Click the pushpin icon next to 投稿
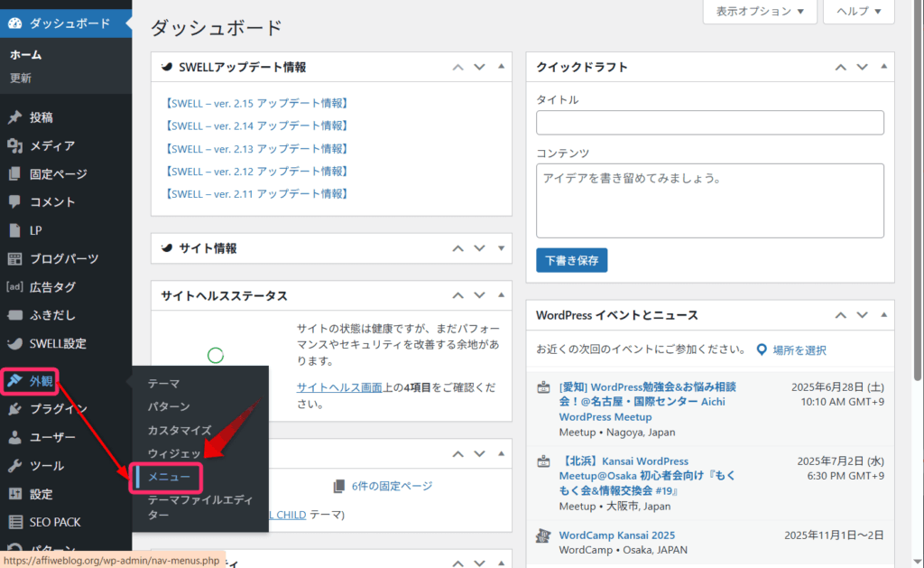 tap(15, 117)
